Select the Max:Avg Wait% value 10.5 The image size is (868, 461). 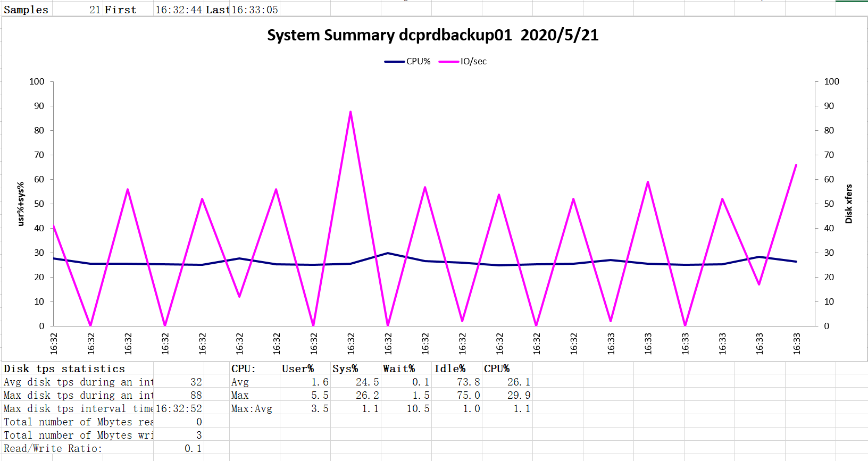[x=406, y=408]
